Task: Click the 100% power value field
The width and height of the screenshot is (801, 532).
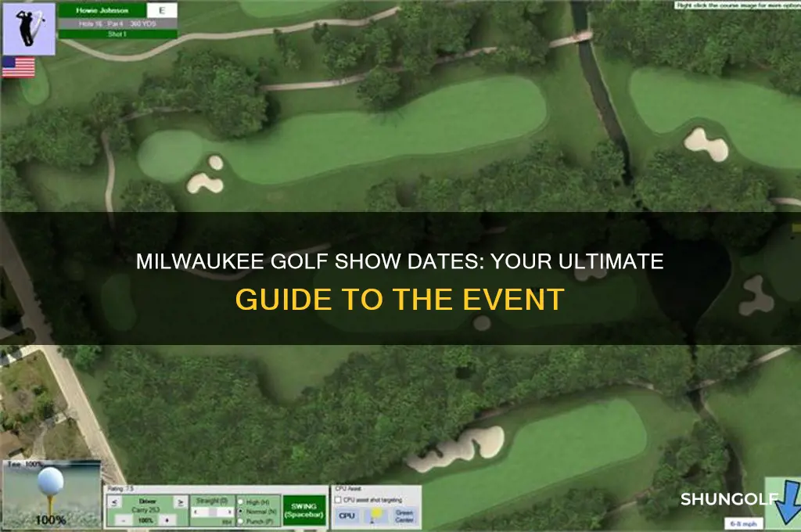Action: 145,520
